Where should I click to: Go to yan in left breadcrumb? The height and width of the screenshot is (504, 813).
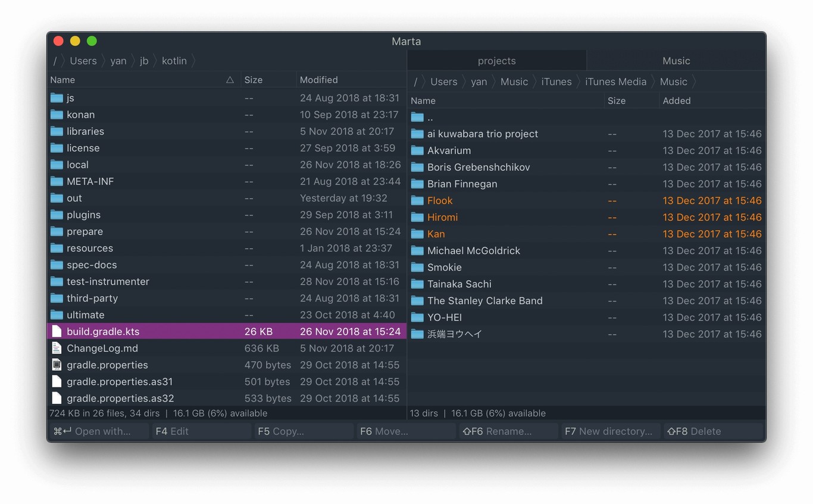coord(118,61)
